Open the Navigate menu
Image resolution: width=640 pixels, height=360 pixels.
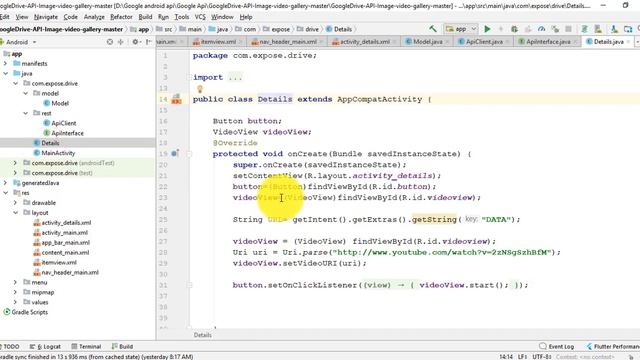(46, 17)
